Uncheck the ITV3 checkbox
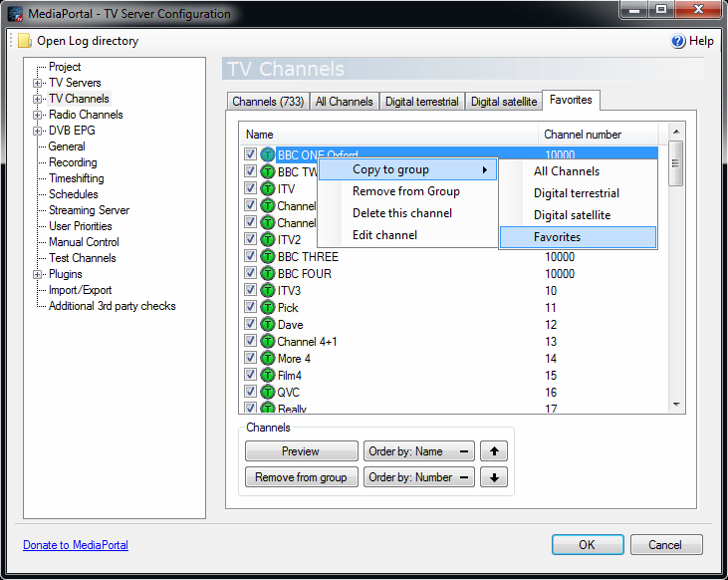The width and height of the screenshot is (728, 580). tap(250, 290)
